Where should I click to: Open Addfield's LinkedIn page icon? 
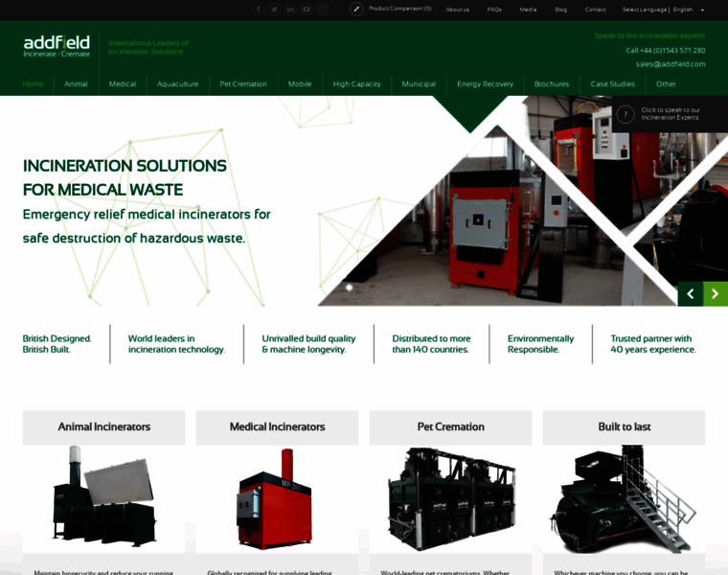pos(291,10)
